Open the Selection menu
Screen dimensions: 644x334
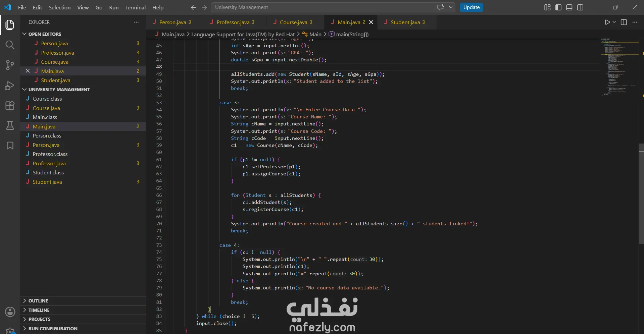click(59, 7)
